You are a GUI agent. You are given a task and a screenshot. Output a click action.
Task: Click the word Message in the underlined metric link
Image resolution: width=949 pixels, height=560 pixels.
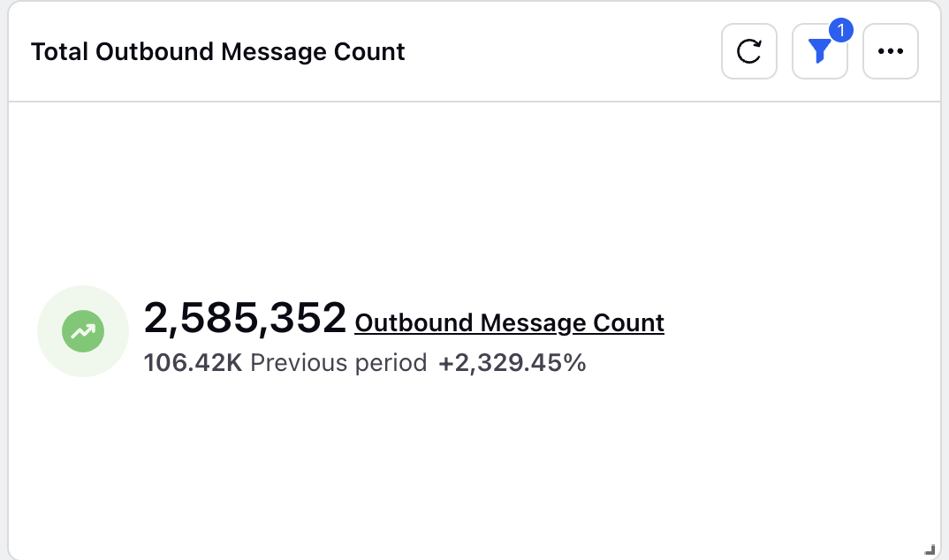click(533, 323)
